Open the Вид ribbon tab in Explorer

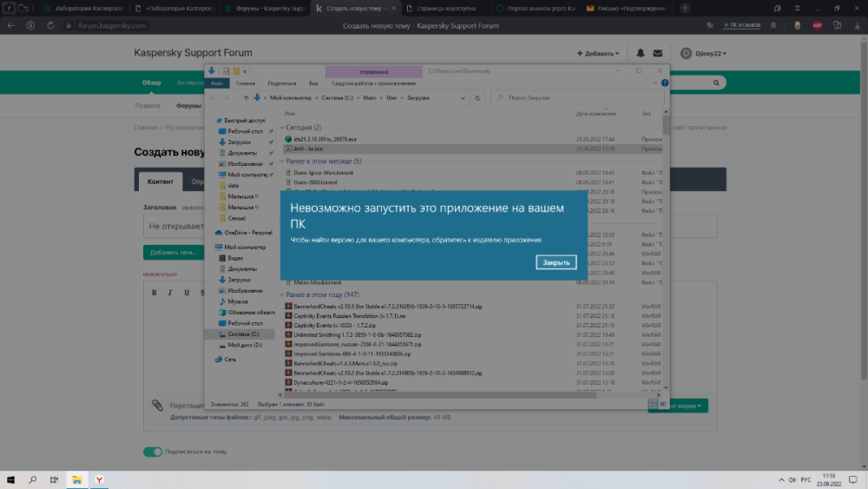coord(313,83)
